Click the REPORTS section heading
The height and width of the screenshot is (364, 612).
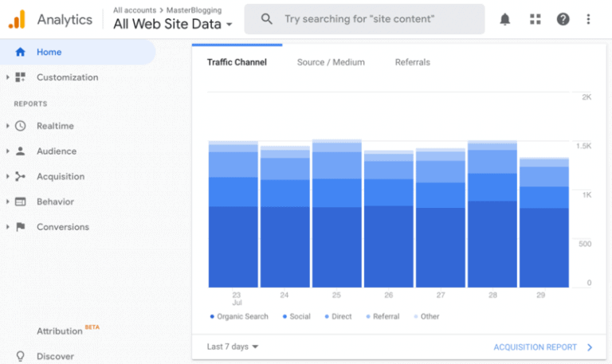pos(30,104)
